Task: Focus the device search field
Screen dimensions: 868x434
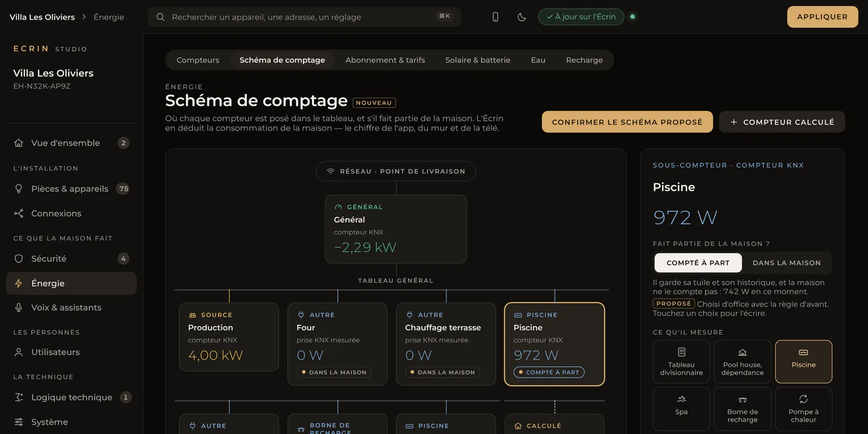Action: pyautogui.click(x=304, y=17)
